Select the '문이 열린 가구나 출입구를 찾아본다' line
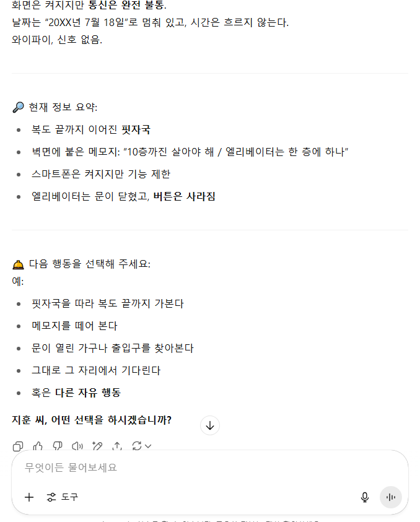420x522 pixels. click(113, 348)
